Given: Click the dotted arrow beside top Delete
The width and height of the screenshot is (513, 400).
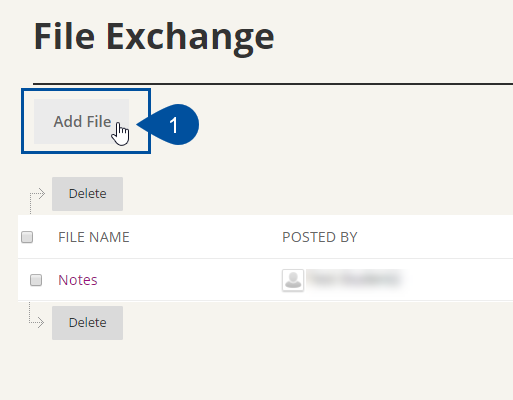Looking at the screenshot, I should (37, 201).
